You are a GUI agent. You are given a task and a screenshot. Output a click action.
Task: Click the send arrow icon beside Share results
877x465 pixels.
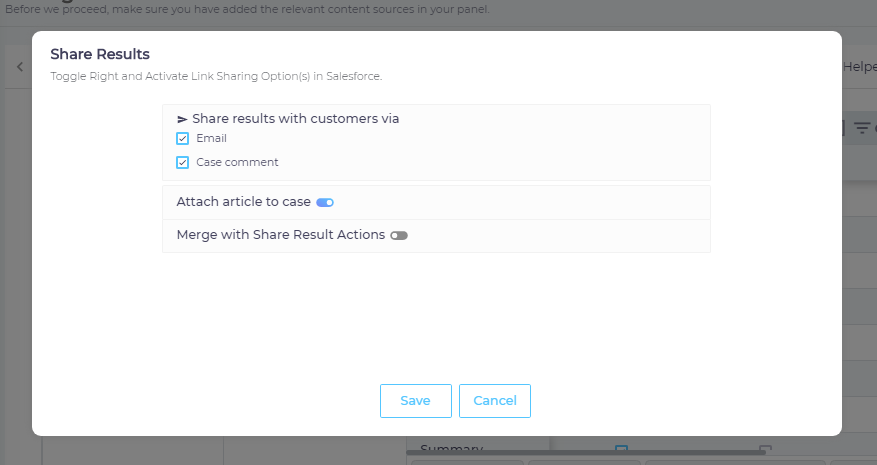[x=182, y=119]
